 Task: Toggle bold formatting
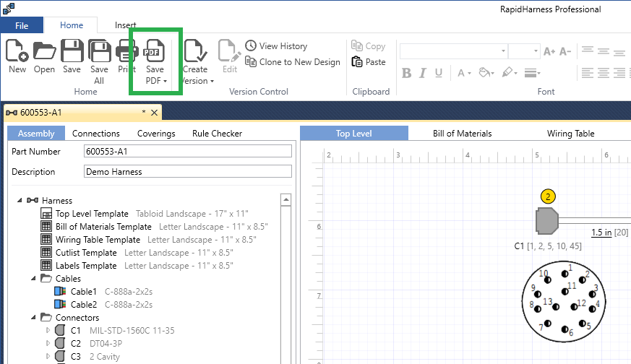pyautogui.click(x=406, y=73)
